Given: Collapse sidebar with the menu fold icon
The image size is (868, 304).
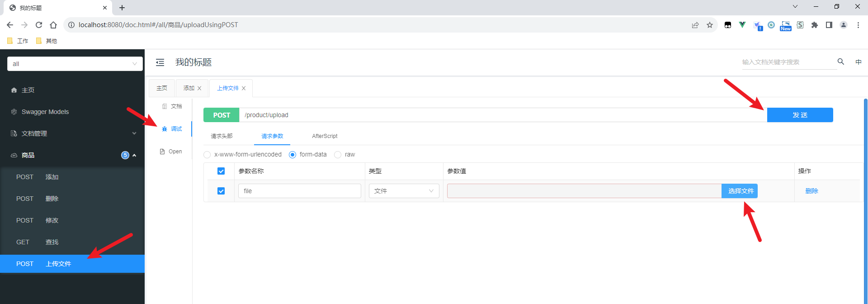Looking at the screenshot, I should tap(160, 62).
